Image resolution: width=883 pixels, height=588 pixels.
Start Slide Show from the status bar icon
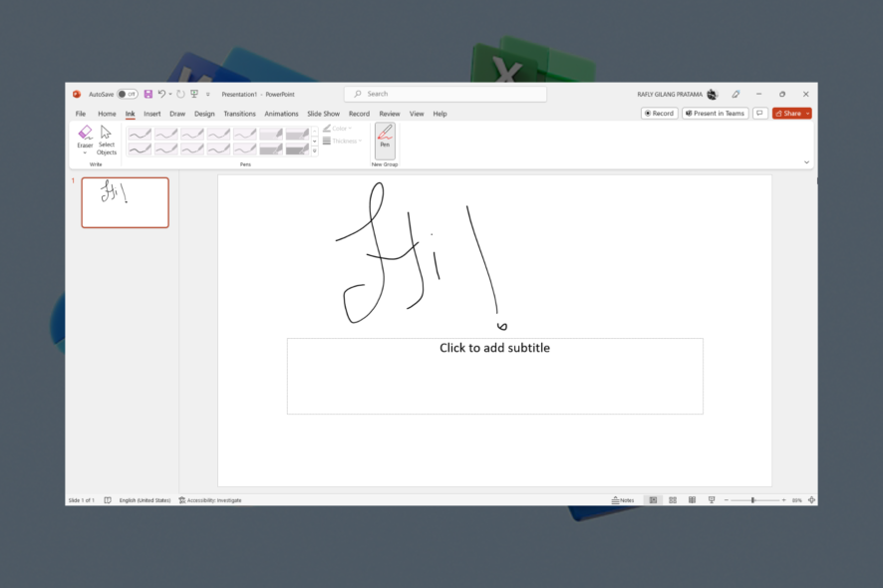coord(712,499)
